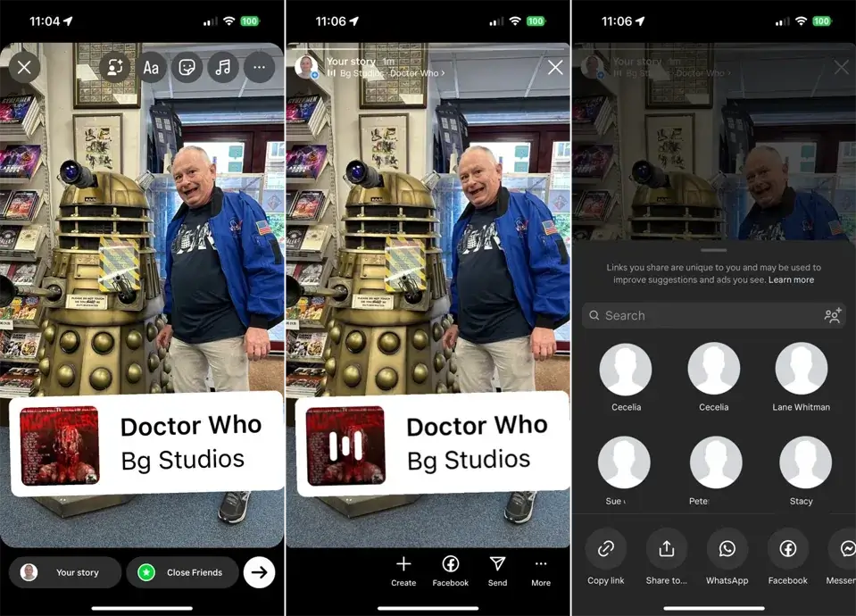Open the Share to... option
This screenshot has width=856, height=616.
click(x=667, y=557)
